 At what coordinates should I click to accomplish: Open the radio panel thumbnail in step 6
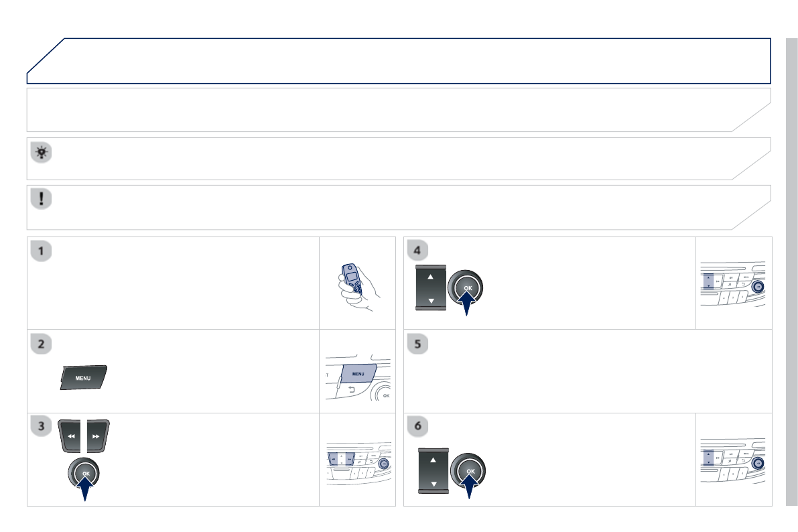734,460
